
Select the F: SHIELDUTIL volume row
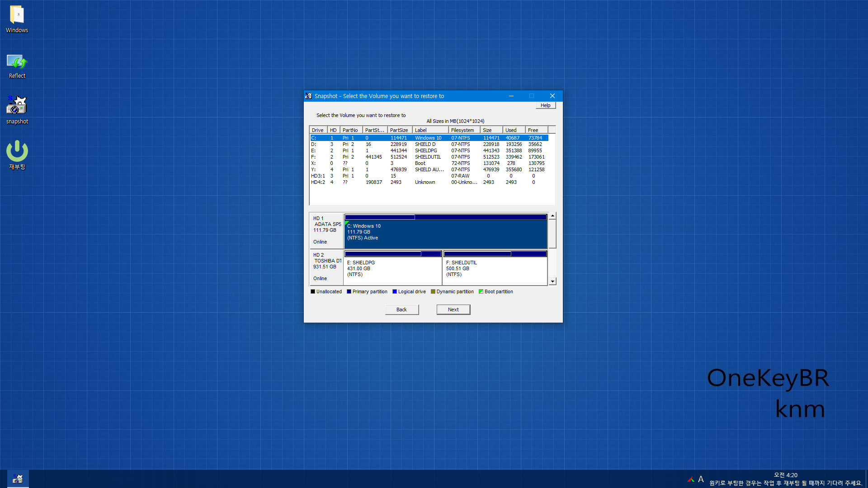(x=429, y=157)
